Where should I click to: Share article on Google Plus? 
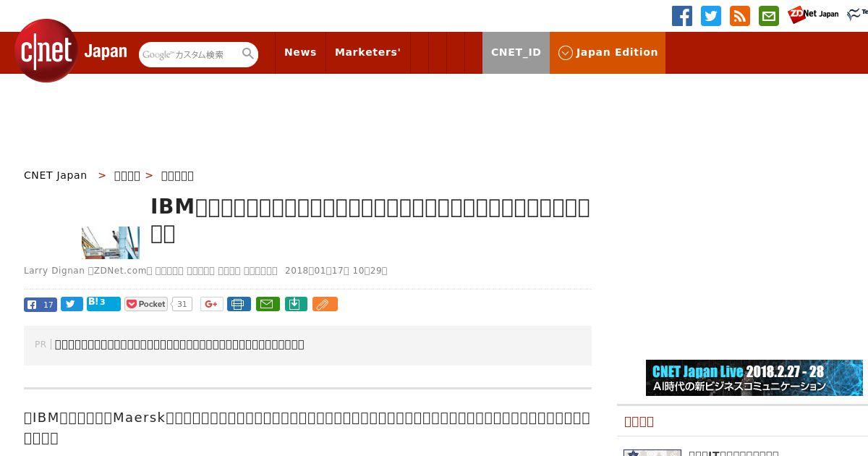(x=211, y=304)
